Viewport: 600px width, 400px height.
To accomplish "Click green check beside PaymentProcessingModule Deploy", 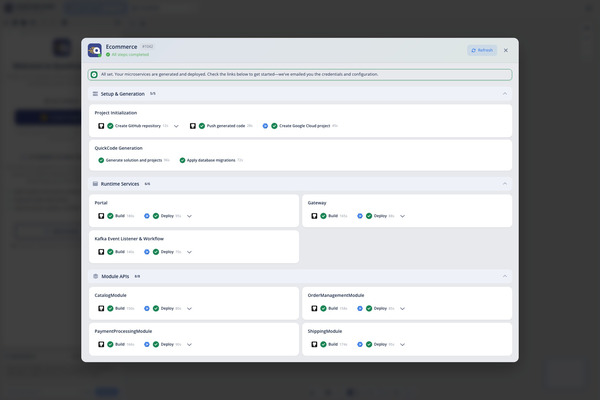I will click(156, 344).
